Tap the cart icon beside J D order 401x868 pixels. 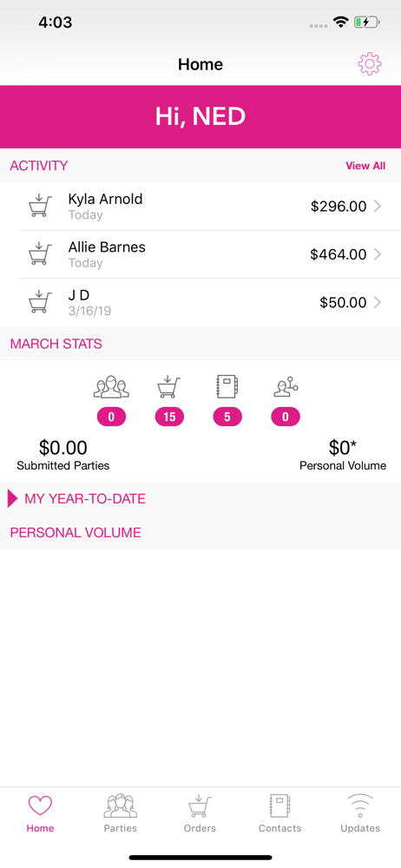pos(40,302)
